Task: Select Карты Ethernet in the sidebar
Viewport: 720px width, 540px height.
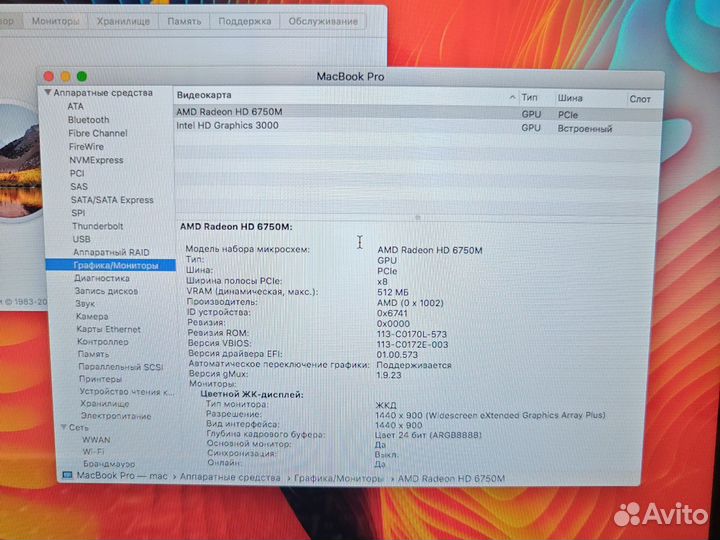Action: pyautogui.click(x=108, y=329)
